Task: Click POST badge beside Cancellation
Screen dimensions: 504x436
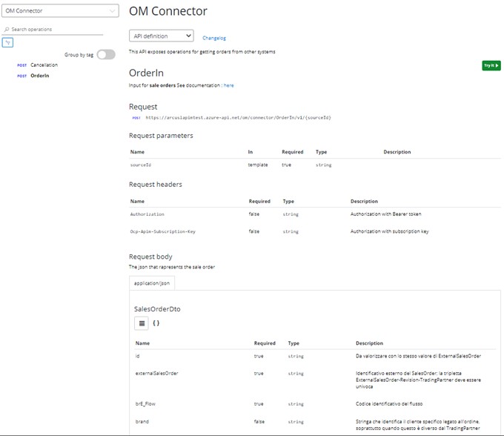Action: click(x=22, y=65)
